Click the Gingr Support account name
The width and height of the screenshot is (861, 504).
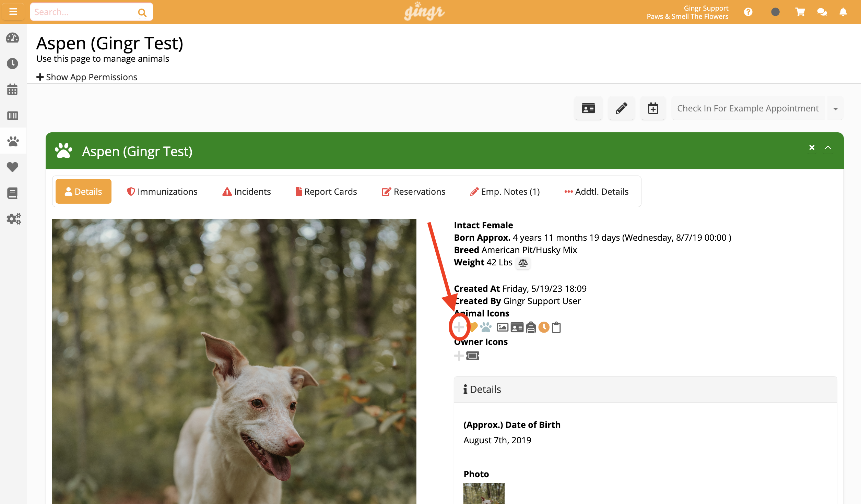tap(706, 8)
